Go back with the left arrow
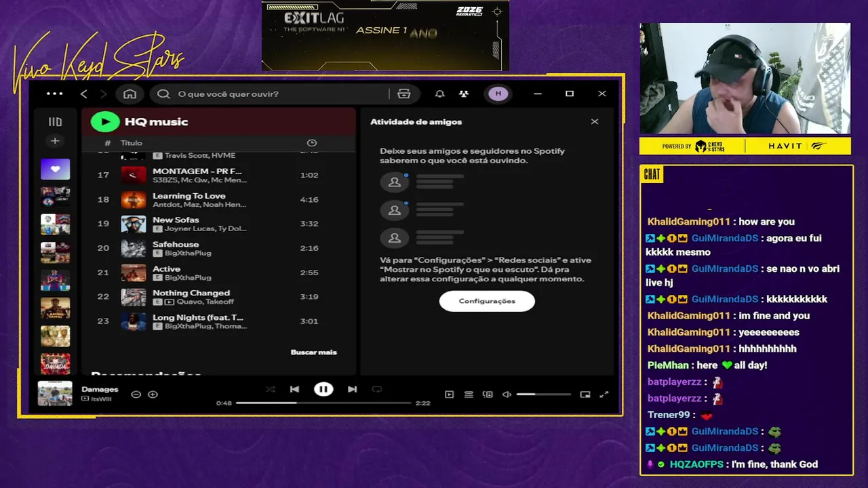 pyautogui.click(x=84, y=94)
